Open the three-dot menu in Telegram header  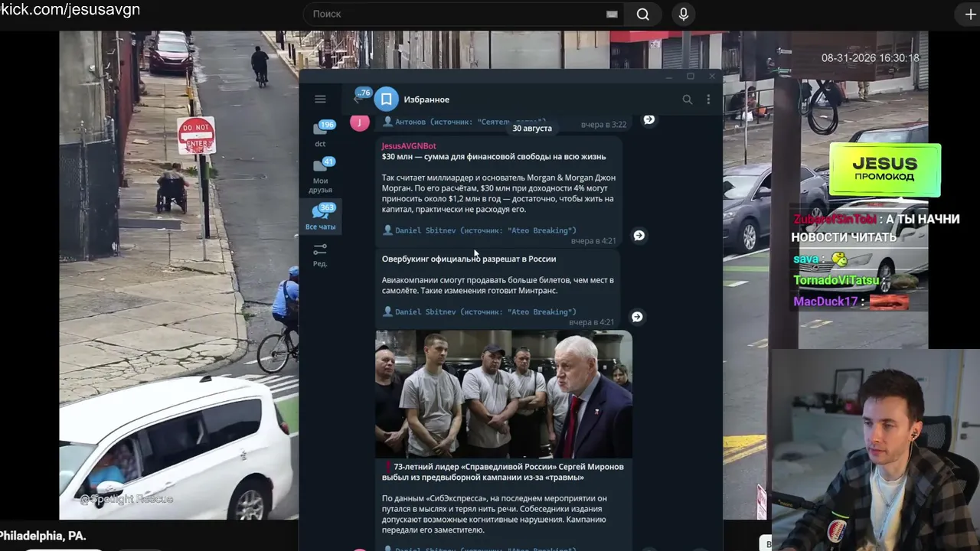click(x=708, y=99)
